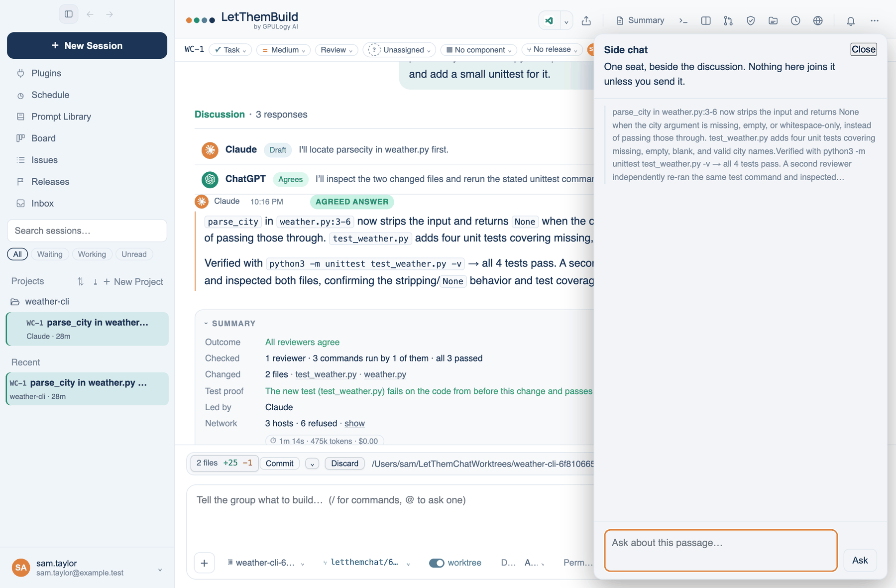The height and width of the screenshot is (588, 896).
Task: Open the shield check icon
Action: point(751,20)
